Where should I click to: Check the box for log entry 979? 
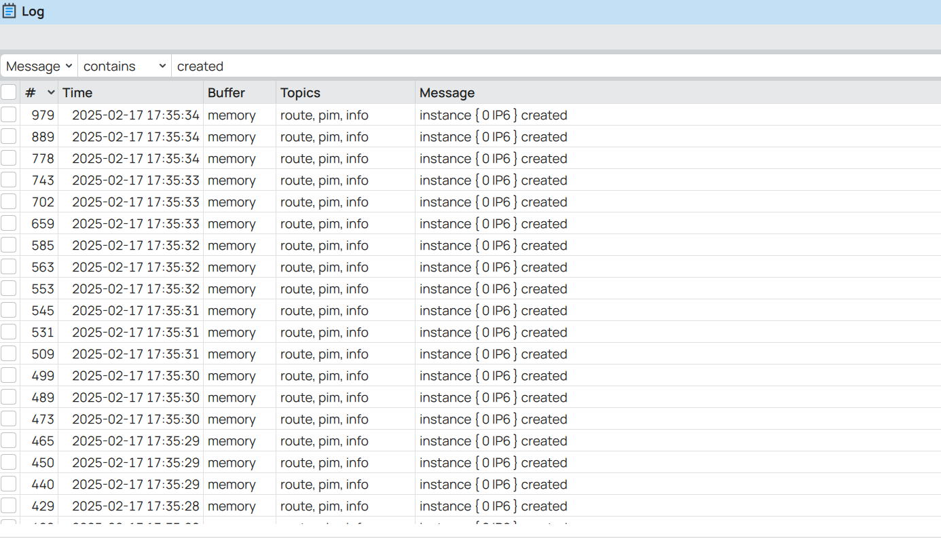click(8, 115)
